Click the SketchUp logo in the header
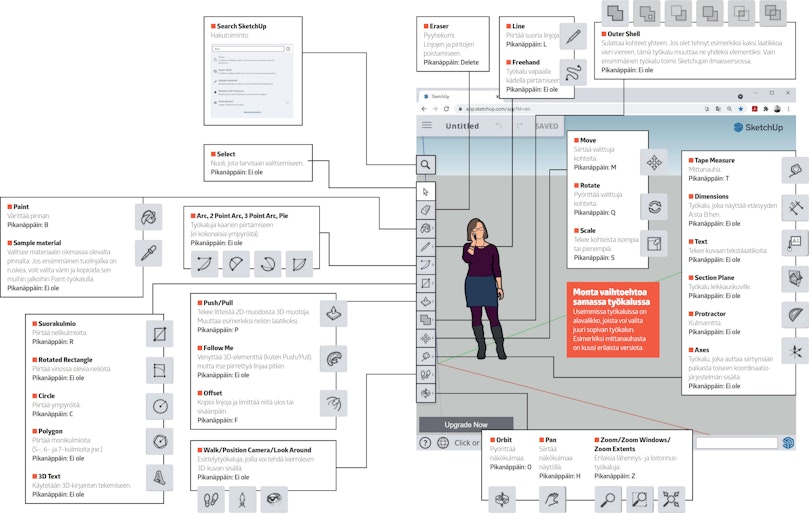 [x=758, y=127]
